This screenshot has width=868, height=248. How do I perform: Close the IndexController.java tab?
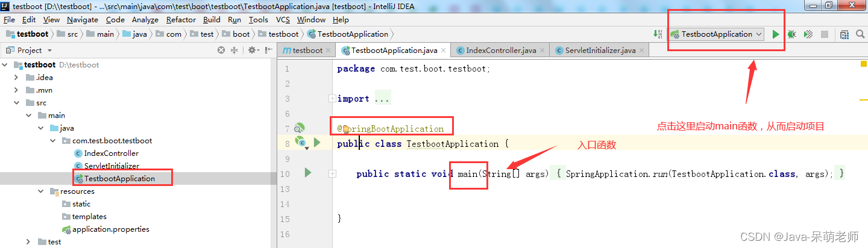tap(542, 51)
